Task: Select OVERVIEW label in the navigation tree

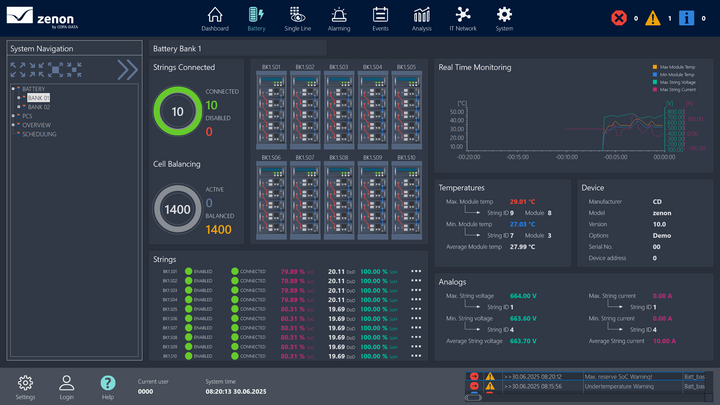Action: click(37, 125)
